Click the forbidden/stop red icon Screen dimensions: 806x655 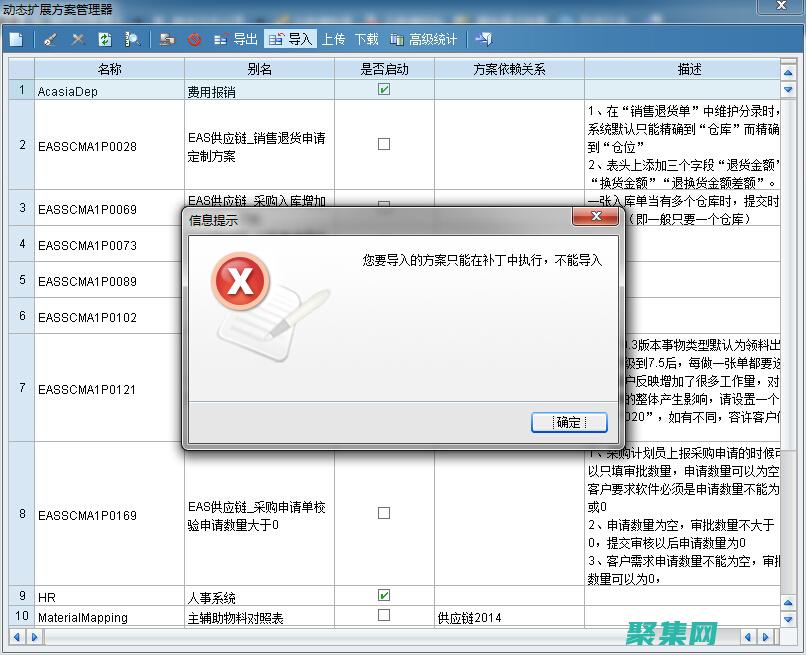[196, 39]
